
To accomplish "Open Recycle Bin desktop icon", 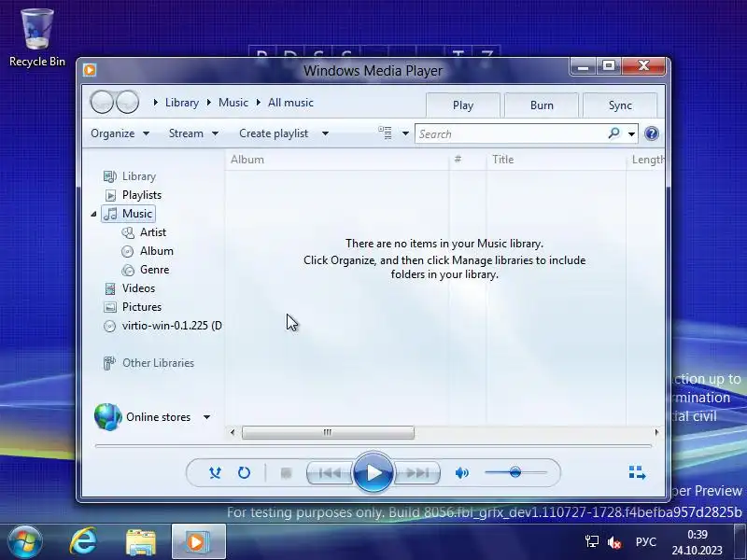I will click(36, 37).
